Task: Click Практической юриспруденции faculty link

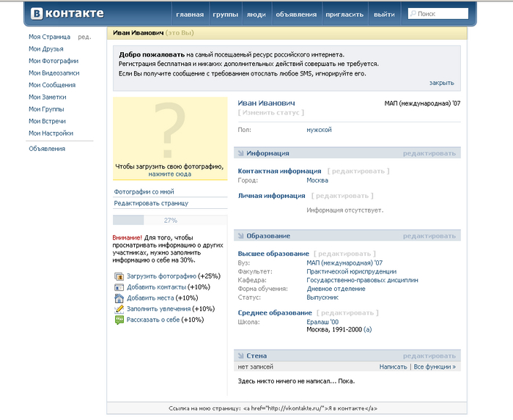Action: click(x=351, y=271)
